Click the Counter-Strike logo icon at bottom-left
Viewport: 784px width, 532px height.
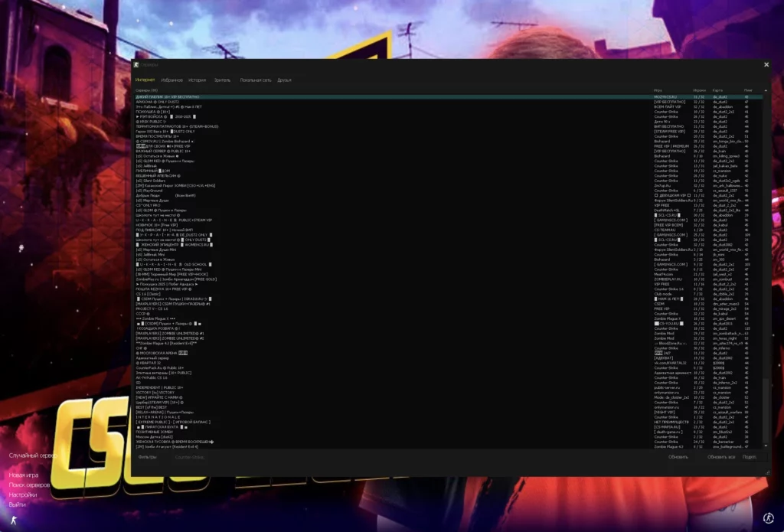pos(14,521)
